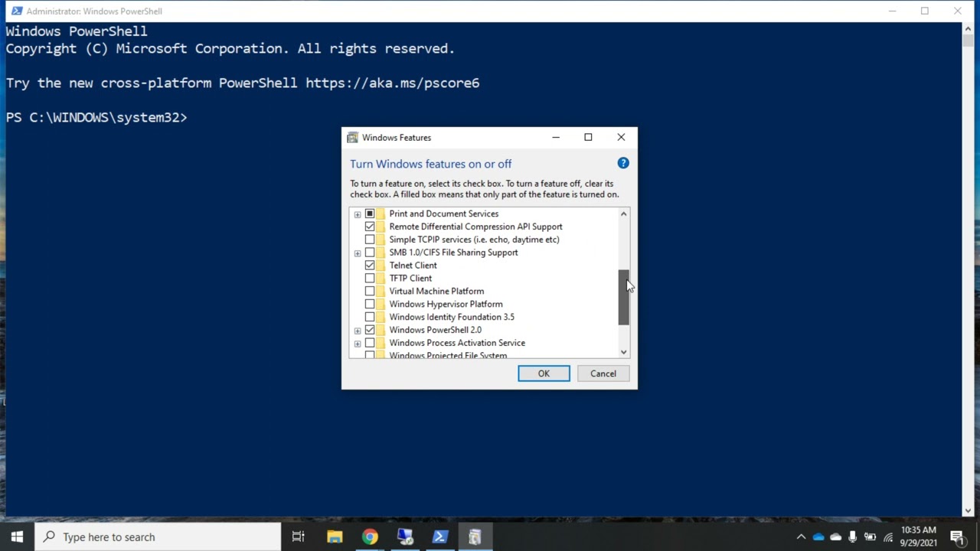Image resolution: width=980 pixels, height=551 pixels.
Task: Uncheck the Windows PowerShell 2.0 checkbox
Action: 370,330
